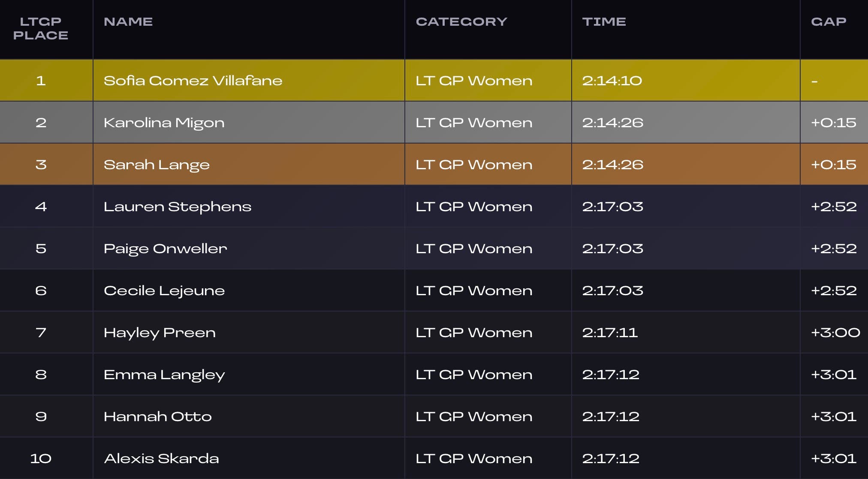The width and height of the screenshot is (868, 479).
Task: Click LT GP Women in Sarah Lange's row
Action: [x=474, y=165]
